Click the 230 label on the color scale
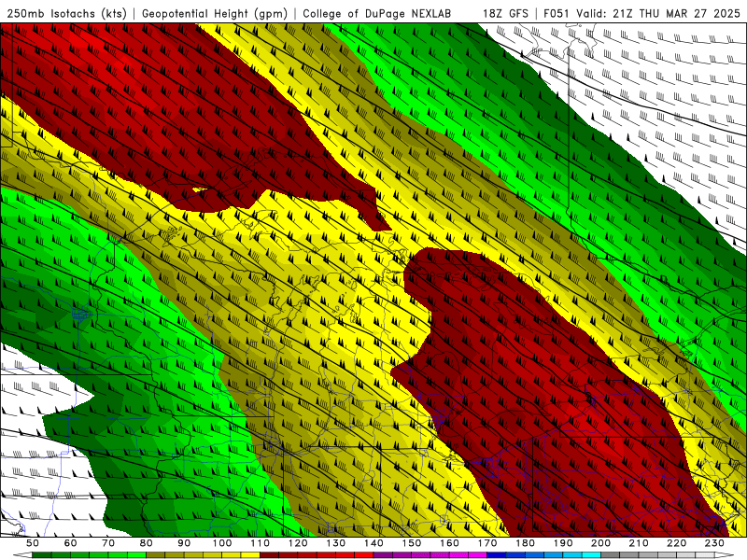This screenshot has width=747, height=560. (x=714, y=543)
